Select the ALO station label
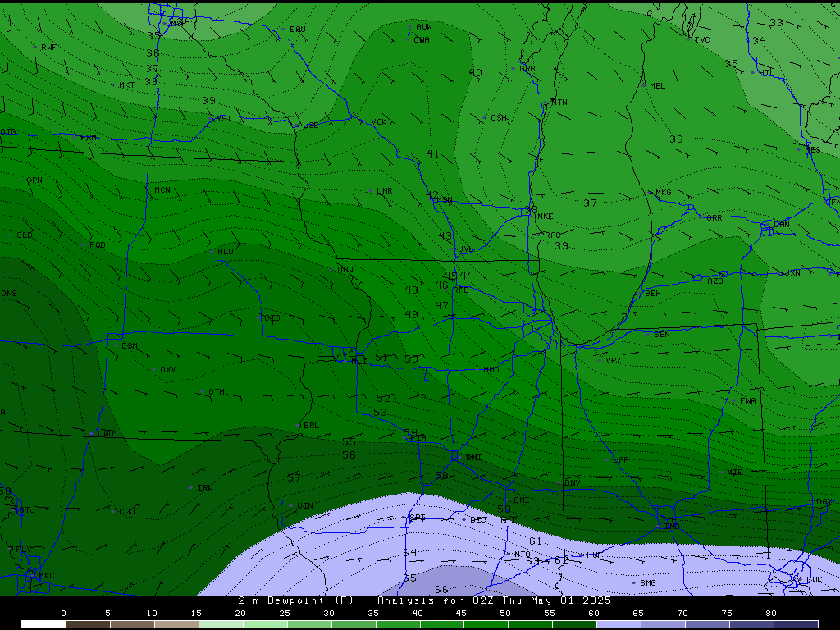The image size is (840, 630). 226,251
